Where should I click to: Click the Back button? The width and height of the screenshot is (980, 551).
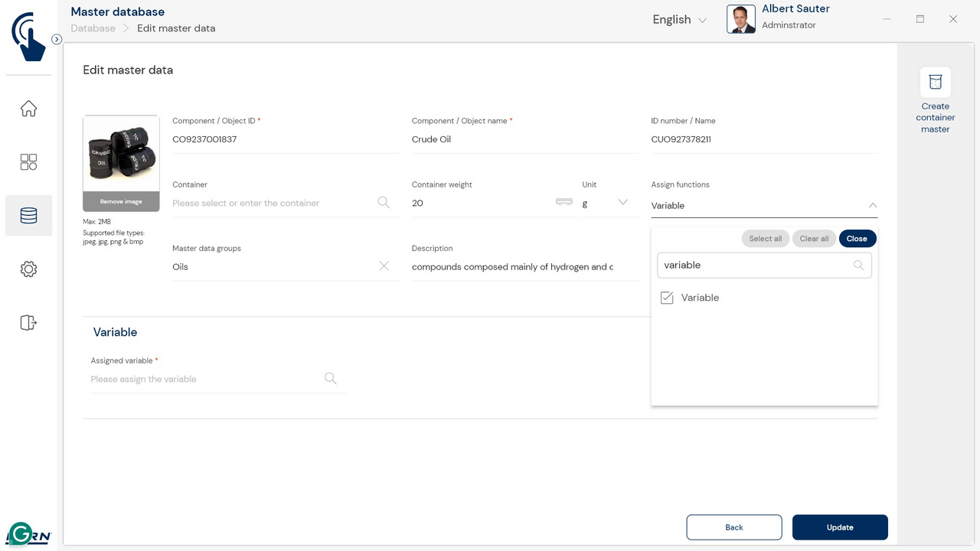(x=733, y=527)
